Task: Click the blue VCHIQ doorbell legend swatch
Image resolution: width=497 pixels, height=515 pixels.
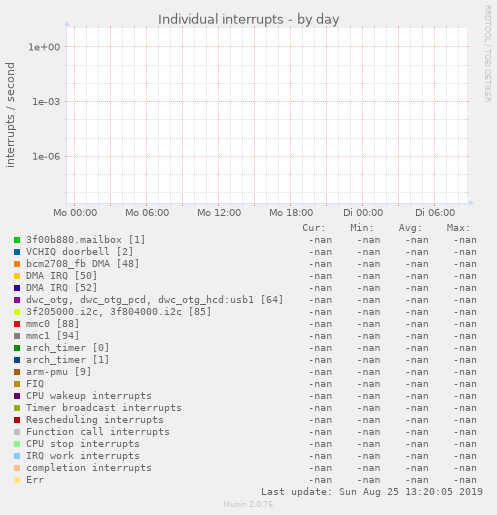Action: 17,252
